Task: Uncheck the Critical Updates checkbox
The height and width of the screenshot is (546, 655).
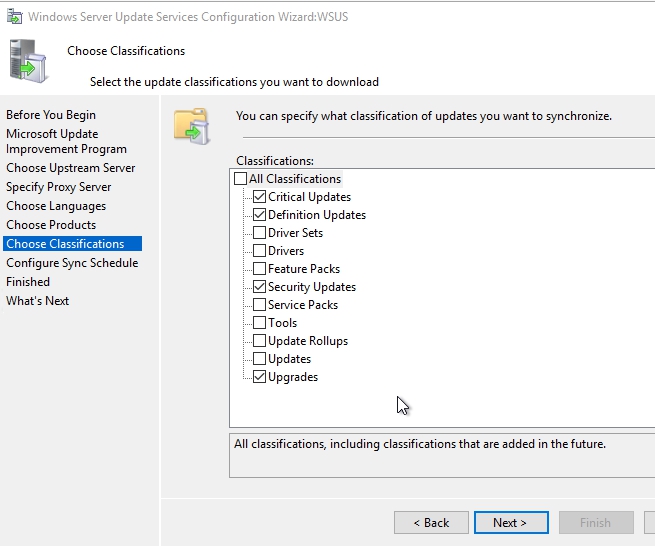Action: [x=260, y=197]
